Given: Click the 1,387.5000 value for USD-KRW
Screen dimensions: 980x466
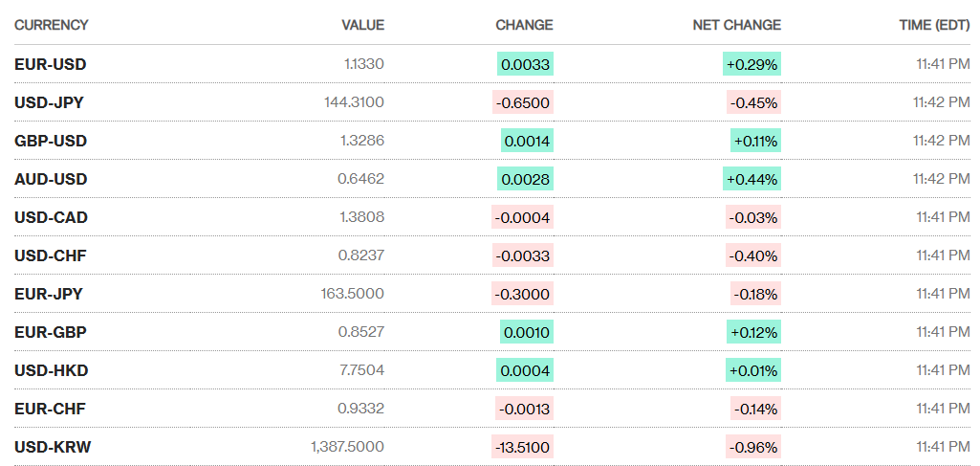Looking at the screenshot, I should pos(347,447).
